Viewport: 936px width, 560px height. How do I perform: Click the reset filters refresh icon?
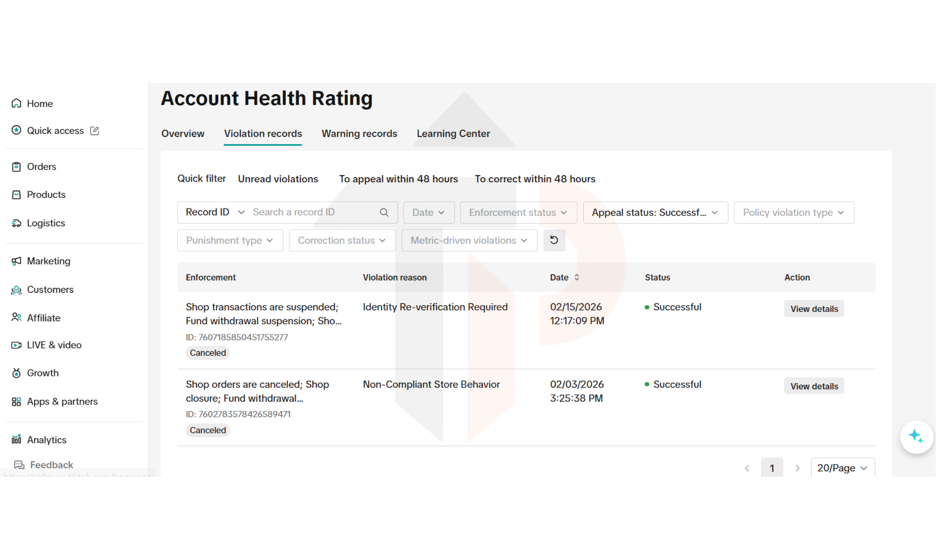(554, 240)
